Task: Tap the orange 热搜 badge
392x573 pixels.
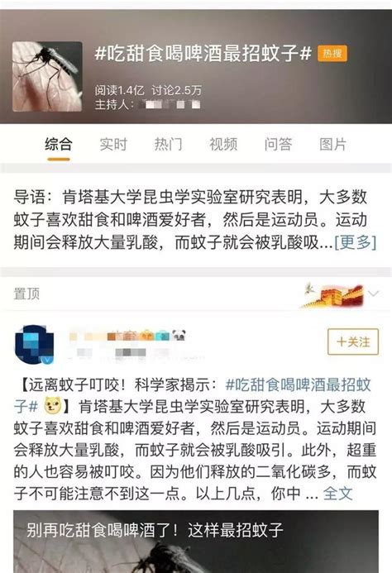Action: coord(332,54)
